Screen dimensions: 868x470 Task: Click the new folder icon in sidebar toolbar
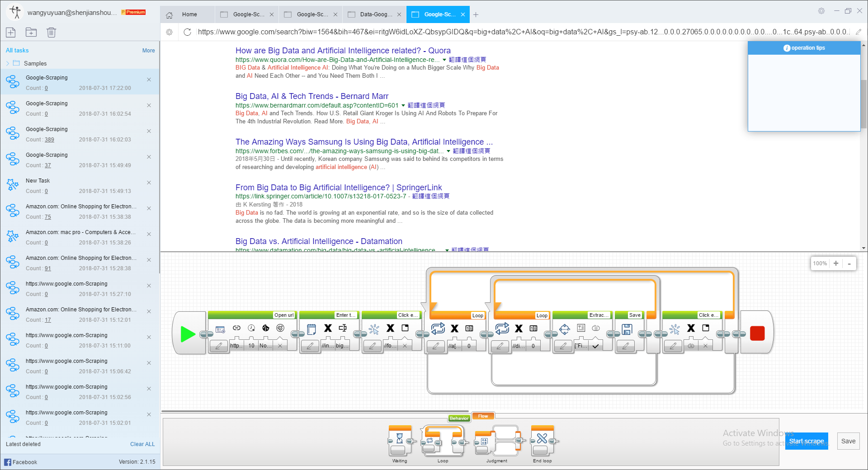click(31, 32)
